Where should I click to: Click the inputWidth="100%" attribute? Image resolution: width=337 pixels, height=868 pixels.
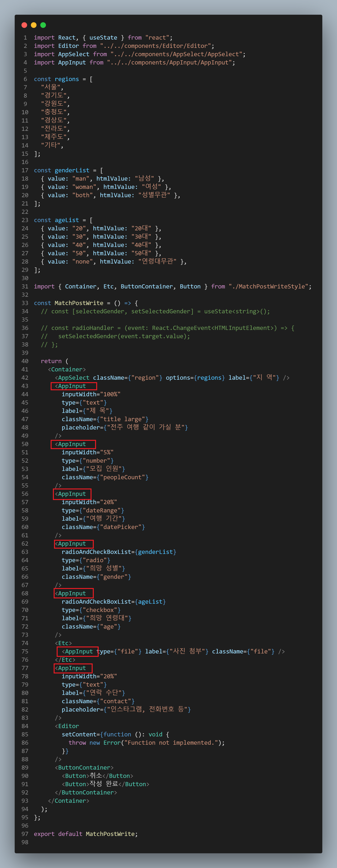(91, 394)
